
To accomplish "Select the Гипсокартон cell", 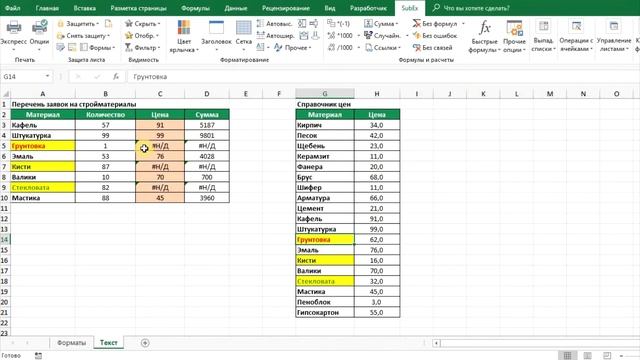I will [325, 312].
